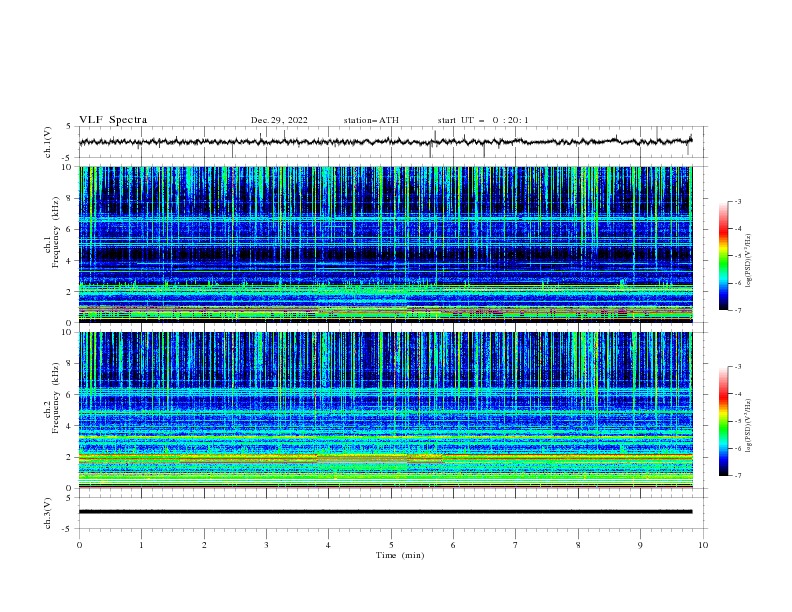Click the ch.2 frequency axis "10" tick label

67,332
